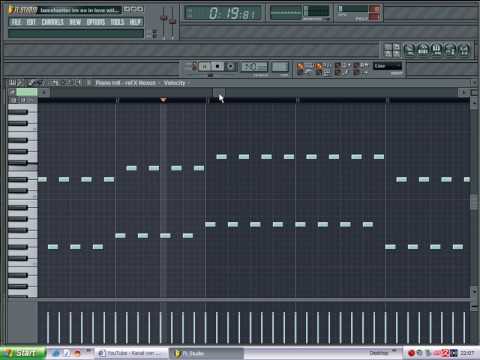Screen dimensions: 480x360
Task: Open the CHANNELS menu
Action: (52, 22)
